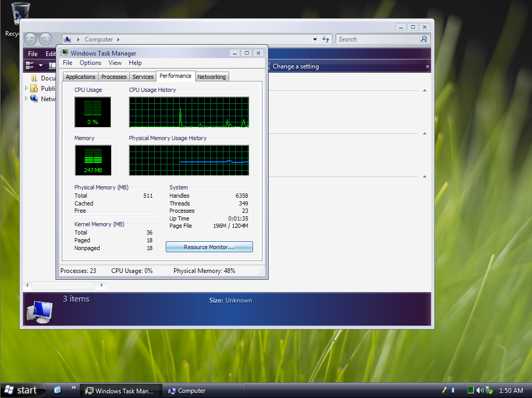Click the CPU Usage: 0% status text
This screenshot has width=532, height=398.
pyautogui.click(x=132, y=271)
